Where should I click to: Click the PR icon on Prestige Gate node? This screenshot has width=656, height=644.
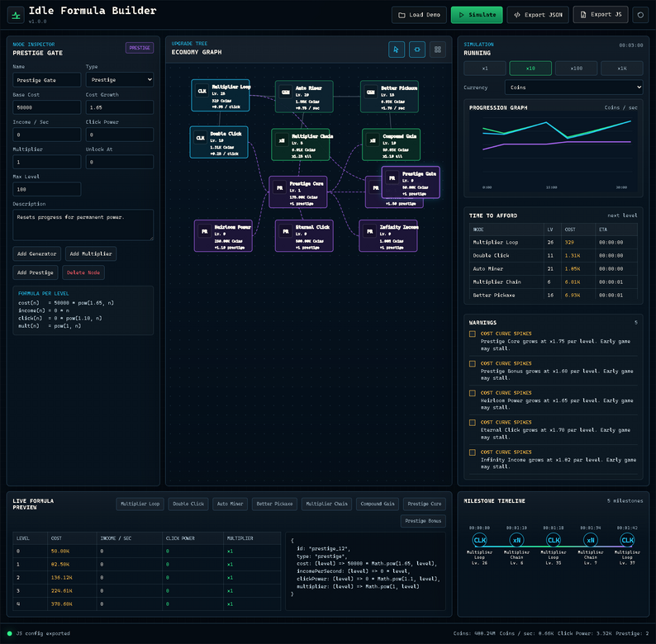tap(392, 178)
